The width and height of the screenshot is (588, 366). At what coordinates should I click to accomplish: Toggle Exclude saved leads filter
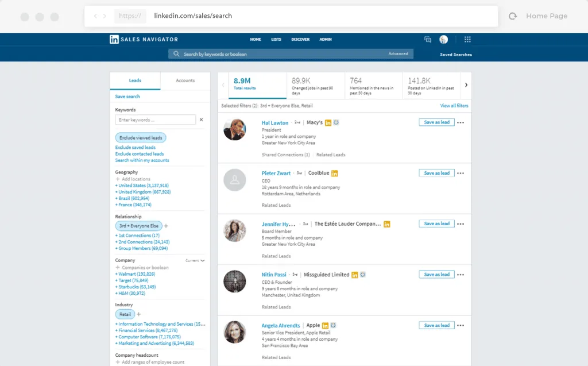135,148
